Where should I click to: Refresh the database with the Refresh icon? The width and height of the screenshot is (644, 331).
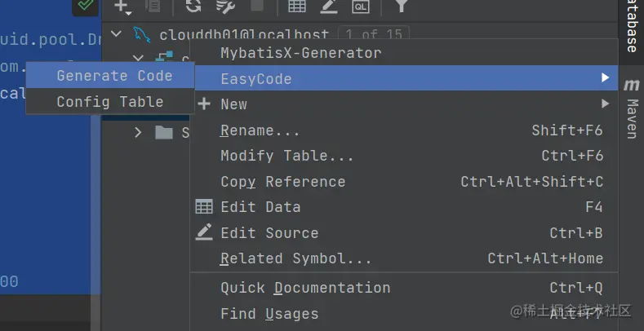[x=193, y=6]
